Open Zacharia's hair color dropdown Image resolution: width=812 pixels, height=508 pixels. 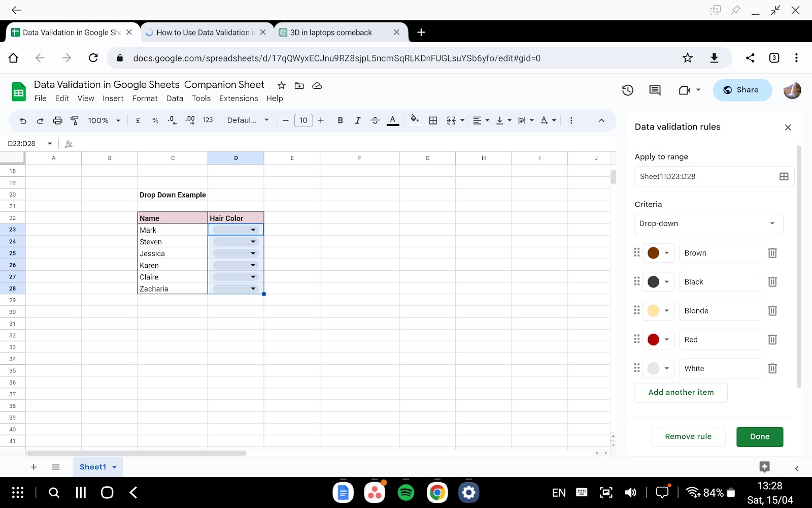(x=253, y=289)
